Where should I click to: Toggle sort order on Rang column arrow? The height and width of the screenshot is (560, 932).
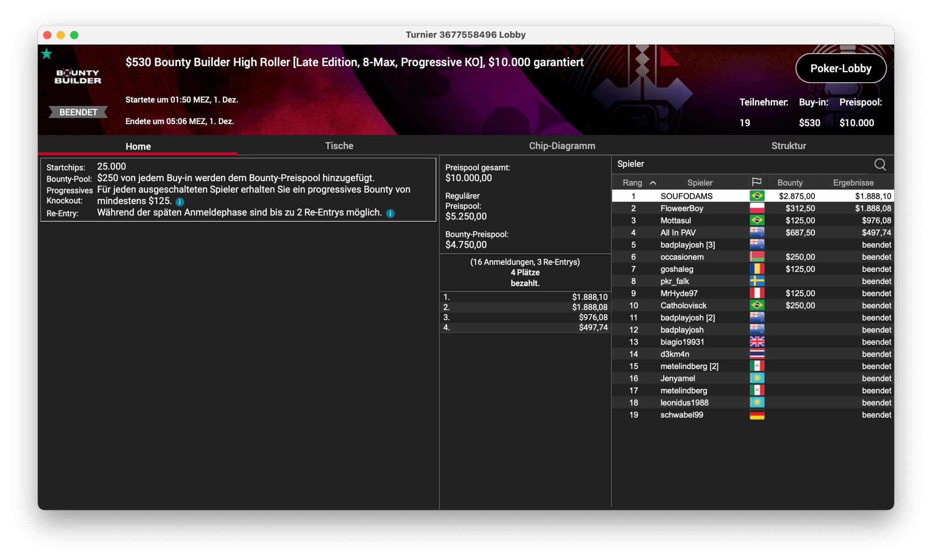point(653,183)
